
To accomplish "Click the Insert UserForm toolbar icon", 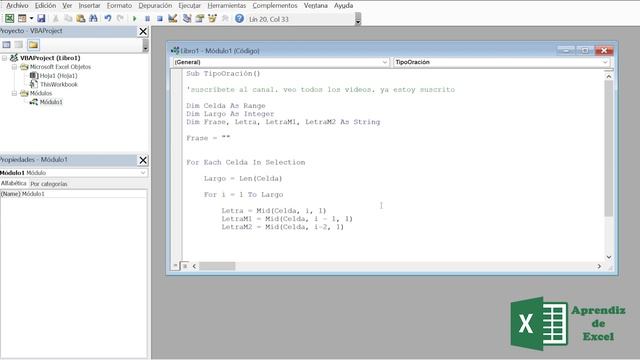I will [x=22, y=18].
